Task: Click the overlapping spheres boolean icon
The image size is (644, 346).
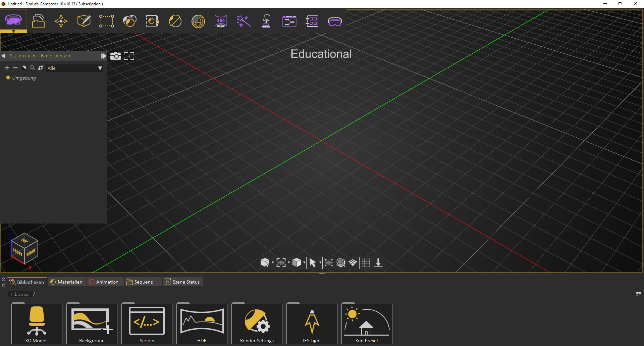Action: (129, 21)
